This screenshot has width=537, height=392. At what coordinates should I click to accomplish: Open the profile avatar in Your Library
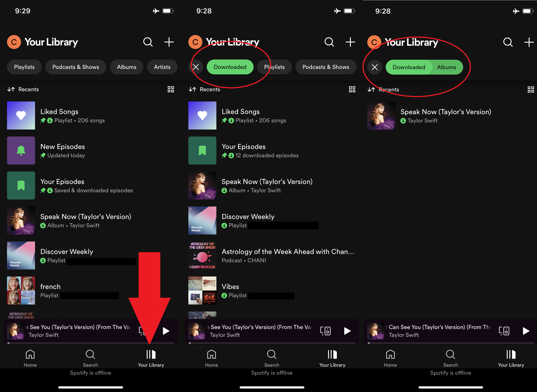click(x=14, y=42)
